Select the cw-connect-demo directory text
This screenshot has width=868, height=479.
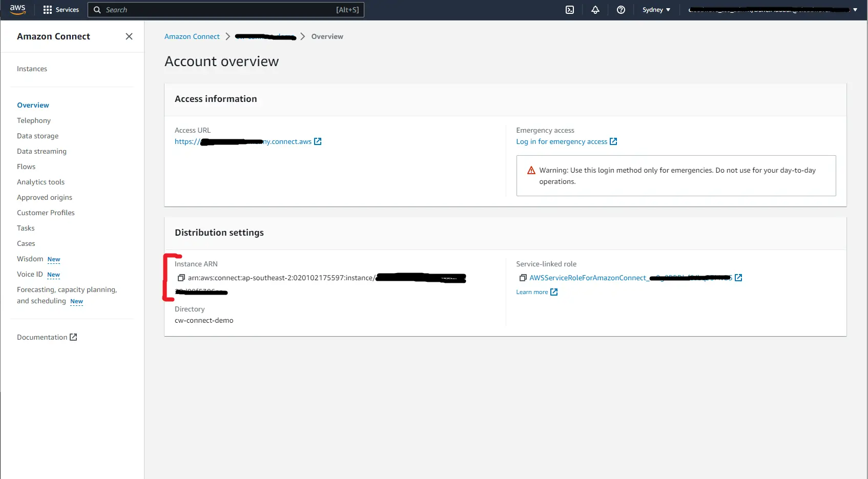click(204, 320)
